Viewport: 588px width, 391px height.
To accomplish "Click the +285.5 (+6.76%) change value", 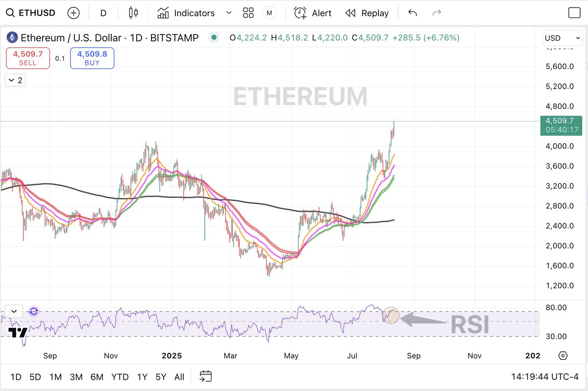I will coord(426,38).
